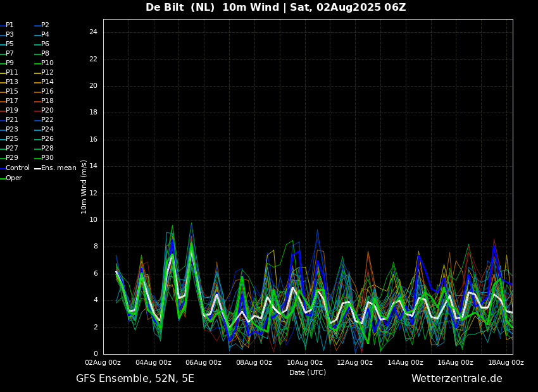Click the 10Aug 00z date tick label
This screenshot has height=392, width=538.
[x=304, y=363]
